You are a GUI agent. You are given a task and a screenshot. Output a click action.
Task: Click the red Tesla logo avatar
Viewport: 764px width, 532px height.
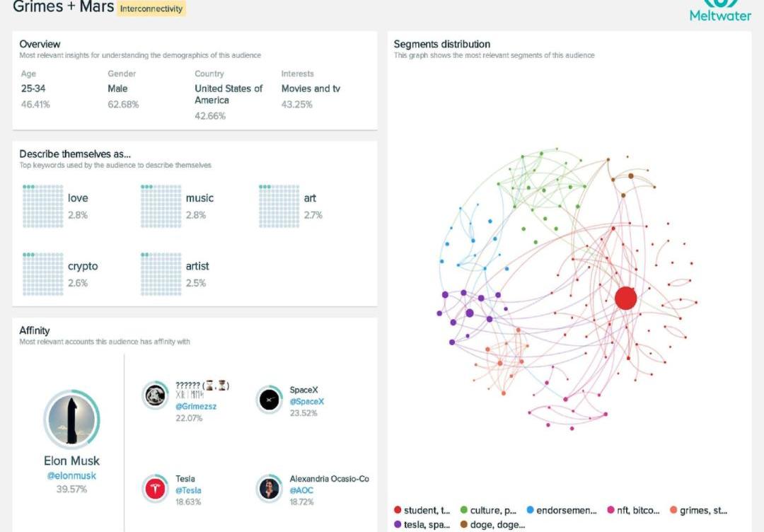155,488
